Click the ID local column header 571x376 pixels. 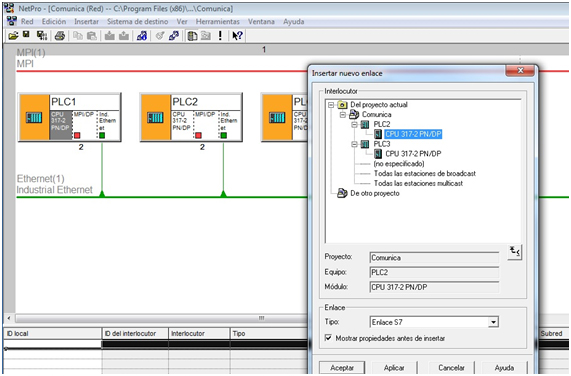pos(52,333)
